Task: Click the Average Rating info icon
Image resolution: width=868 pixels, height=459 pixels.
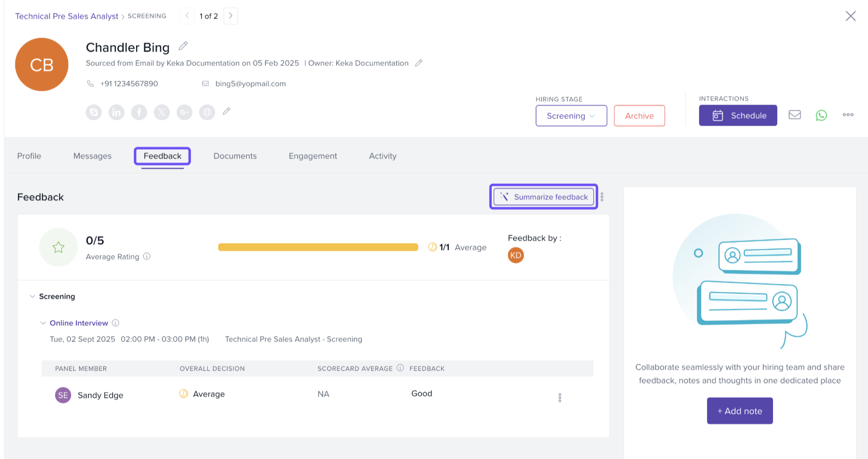Action: pos(147,256)
